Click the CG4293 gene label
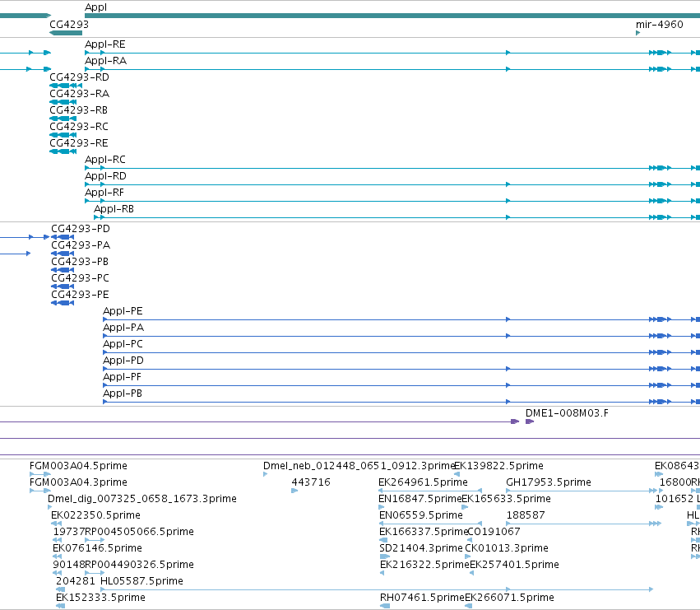700x610 pixels. coord(69,24)
